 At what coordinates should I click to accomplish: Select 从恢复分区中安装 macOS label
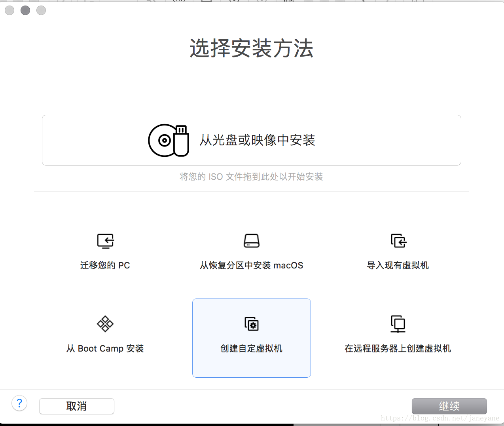click(252, 265)
